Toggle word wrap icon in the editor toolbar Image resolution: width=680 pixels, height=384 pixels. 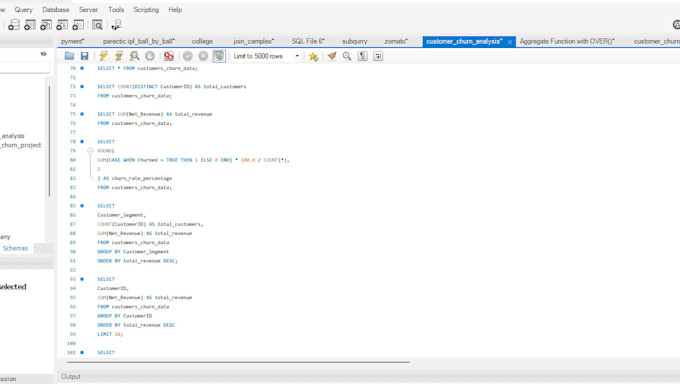point(378,56)
